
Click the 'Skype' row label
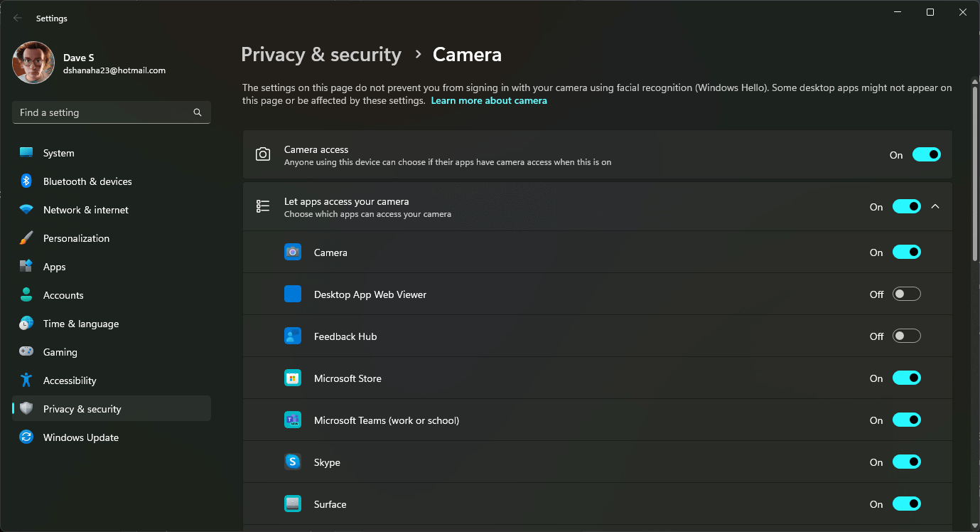(x=327, y=462)
